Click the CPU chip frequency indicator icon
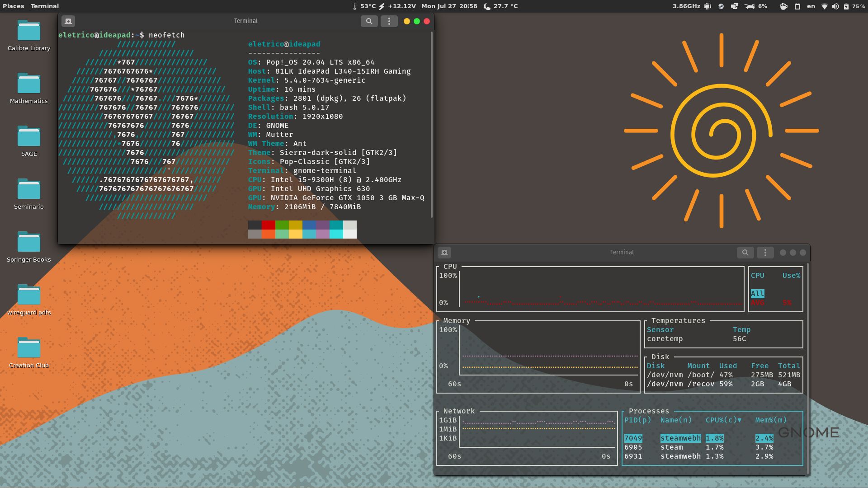Image resolution: width=868 pixels, height=488 pixels. click(x=708, y=6)
